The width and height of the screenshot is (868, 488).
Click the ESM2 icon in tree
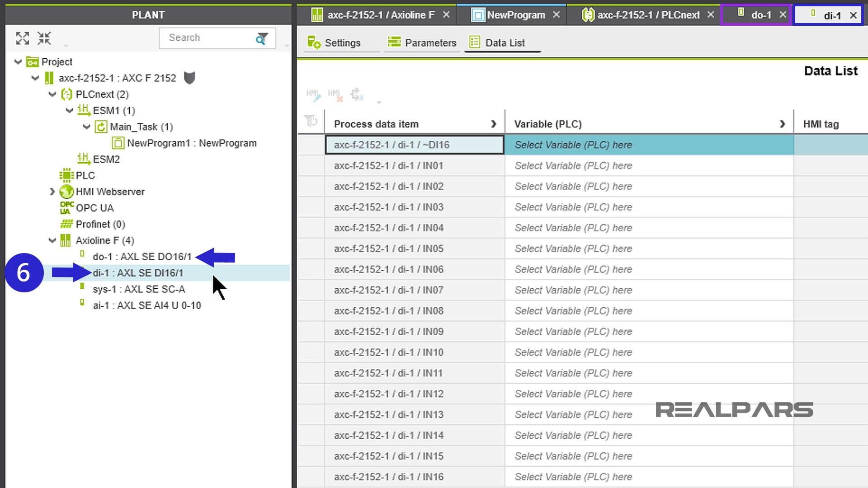pos(83,159)
